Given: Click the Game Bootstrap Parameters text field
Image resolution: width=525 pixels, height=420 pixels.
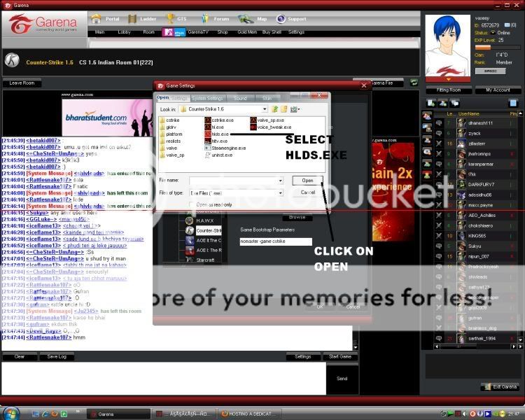Looking at the screenshot, I should coord(275,241).
